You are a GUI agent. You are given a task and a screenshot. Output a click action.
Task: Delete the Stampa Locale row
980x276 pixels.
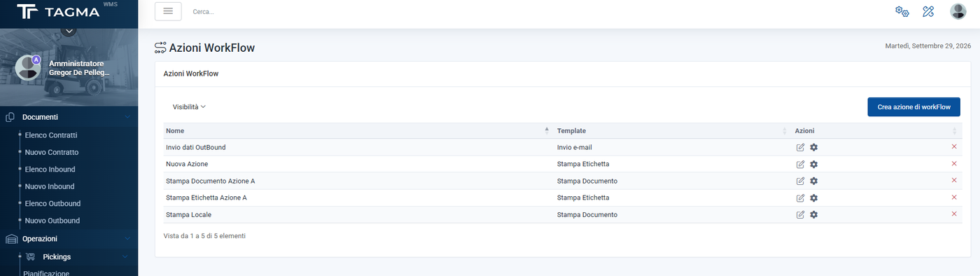click(954, 214)
